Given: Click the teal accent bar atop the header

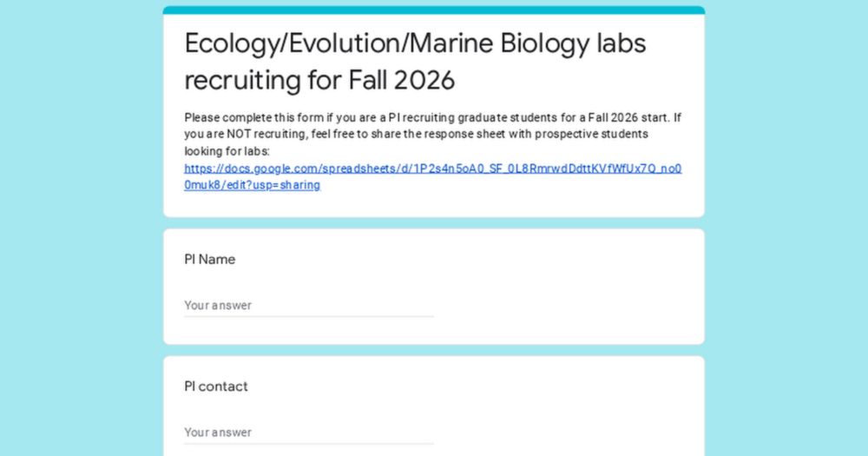Looking at the screenshot, I should (434, 10).
